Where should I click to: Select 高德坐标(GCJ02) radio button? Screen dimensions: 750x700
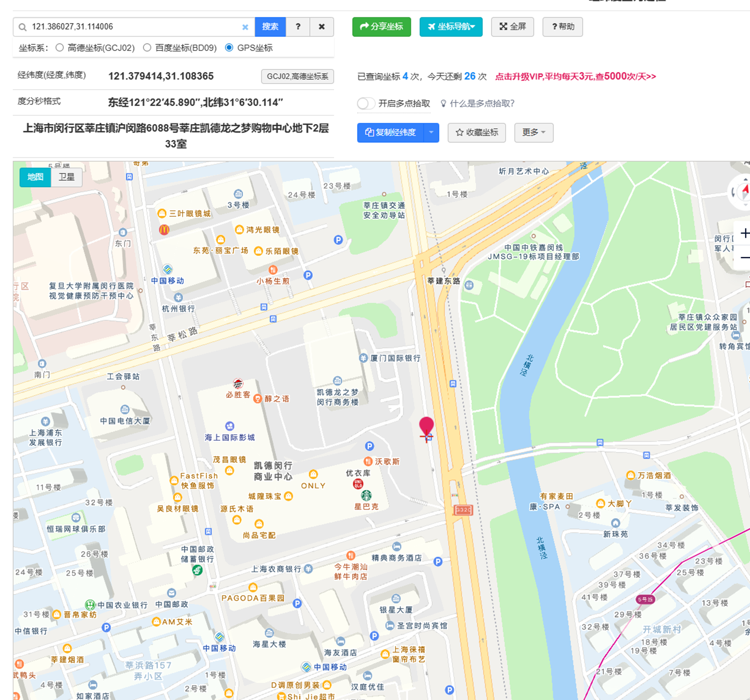pyautogui.click(x=59, y=48)
